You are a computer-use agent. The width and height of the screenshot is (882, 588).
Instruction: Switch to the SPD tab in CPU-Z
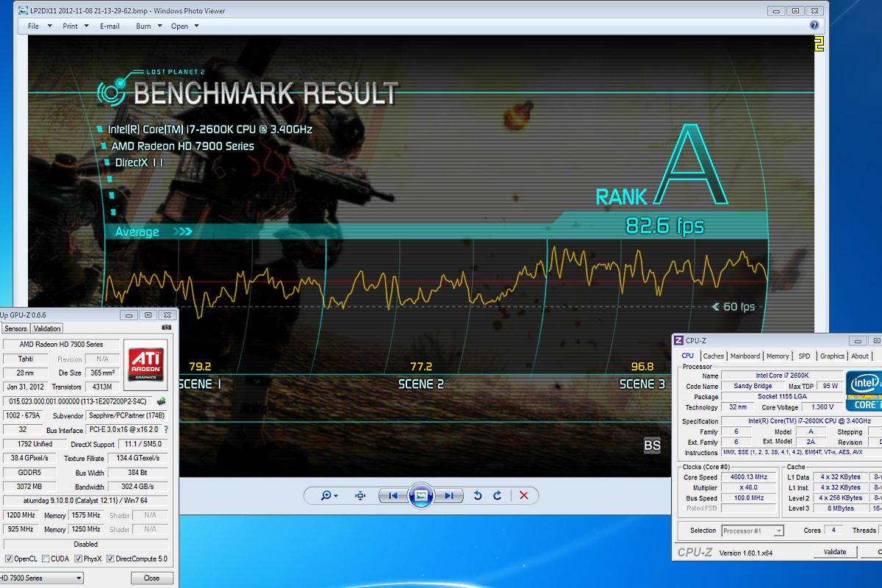804,356
